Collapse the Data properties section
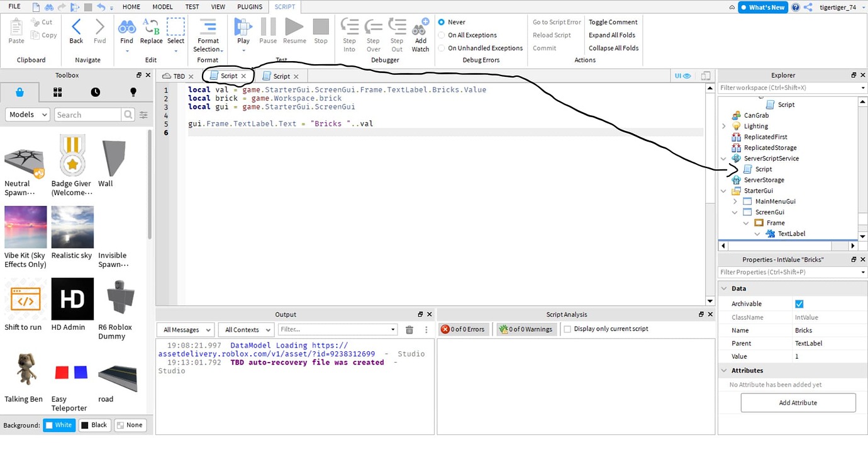868x452 pixels. pos(723,288)
